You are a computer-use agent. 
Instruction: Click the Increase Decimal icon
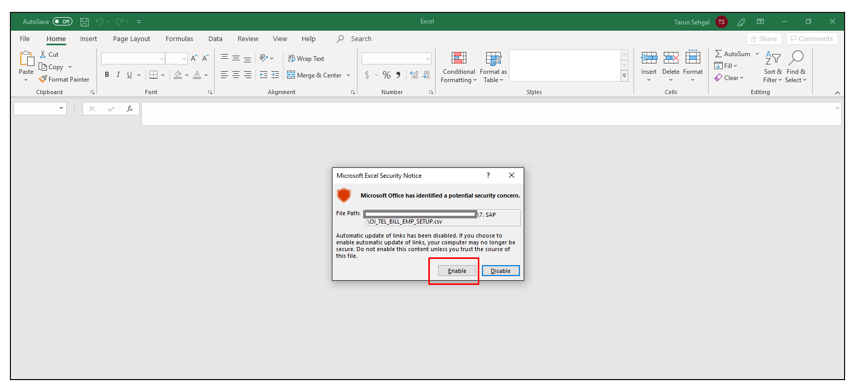[413, 75]
